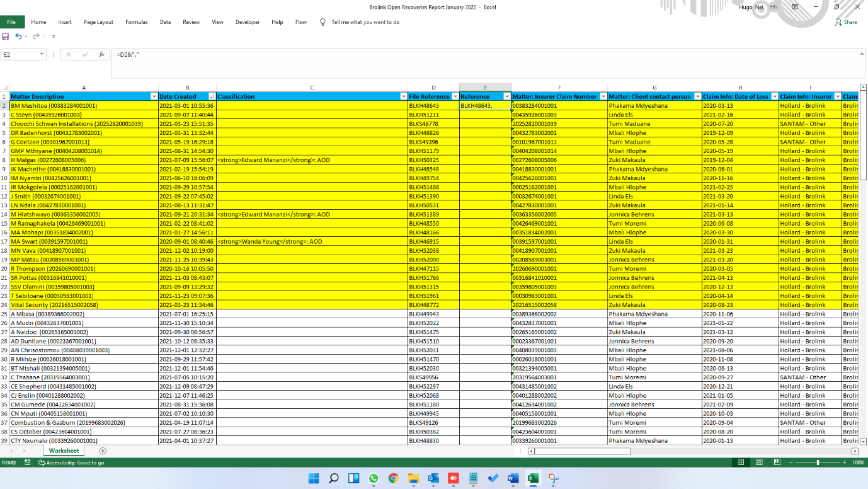
Task: Open the Developer tab
Action: (x=248, y=22)
